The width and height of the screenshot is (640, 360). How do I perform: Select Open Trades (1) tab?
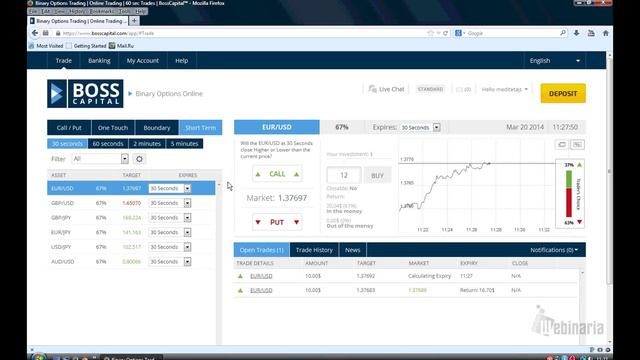coord(262,250)
